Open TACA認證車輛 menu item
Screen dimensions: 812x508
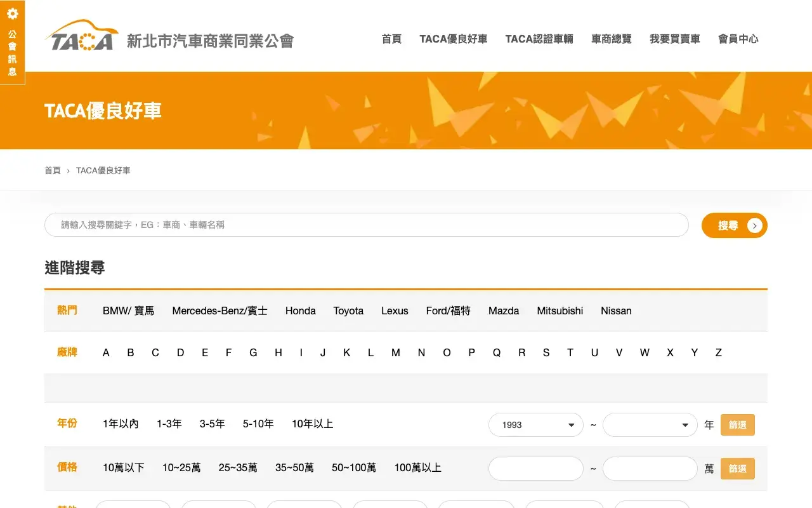click(x=539, y=39)
